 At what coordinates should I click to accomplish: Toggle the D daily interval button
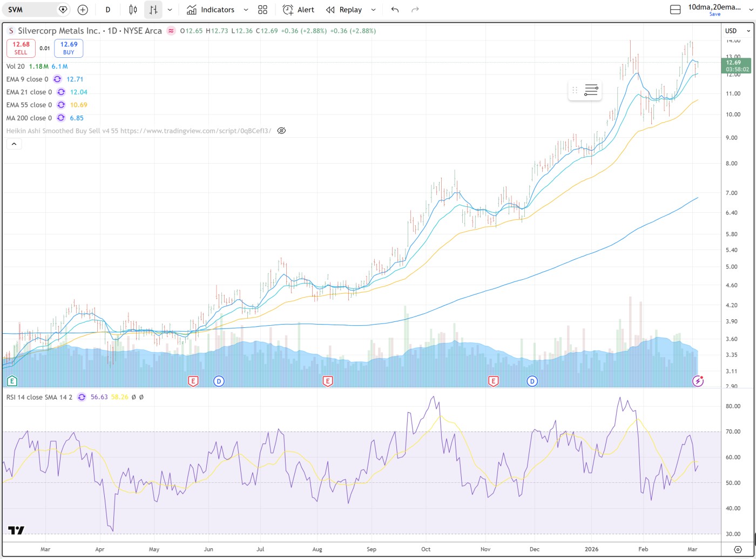[108, 10]
